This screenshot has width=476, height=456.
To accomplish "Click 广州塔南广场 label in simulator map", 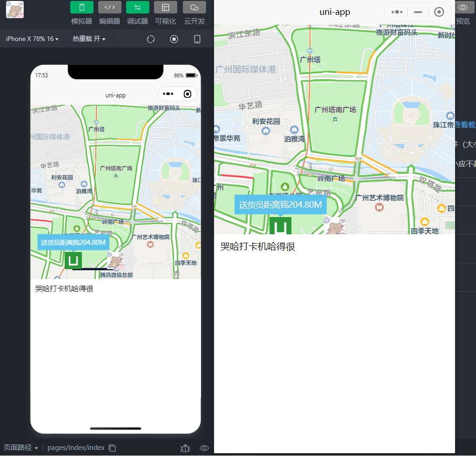I will click(116, 168).
